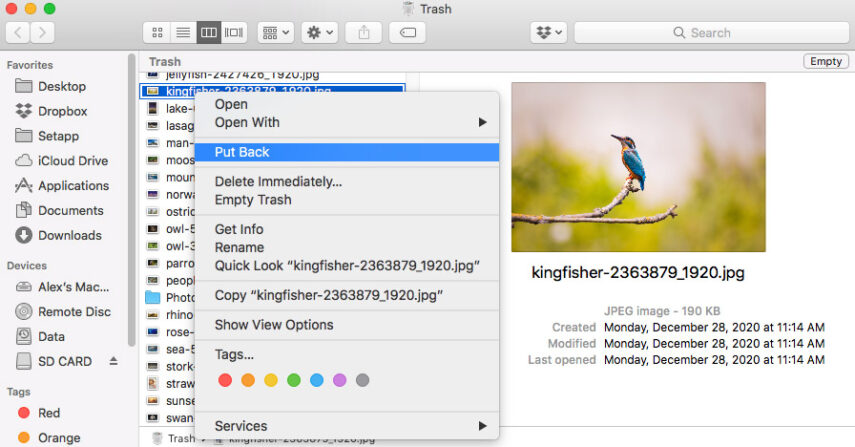The height and width of the screenshot is (447, 855).
Task: Open iCloud Drive in sidebar
Action: 72,161
